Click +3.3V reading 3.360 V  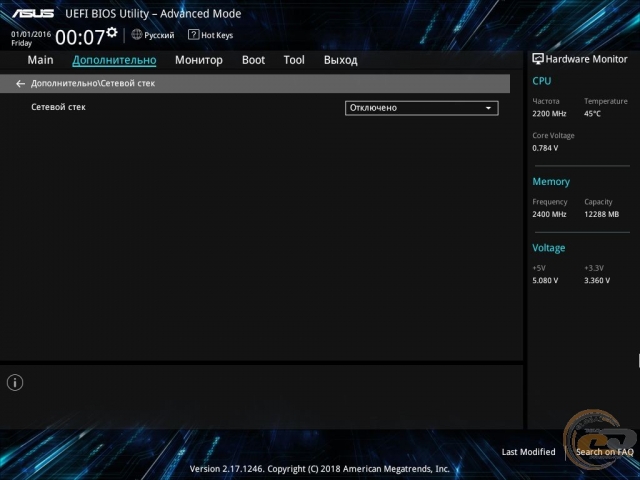(x=597, y=280)
